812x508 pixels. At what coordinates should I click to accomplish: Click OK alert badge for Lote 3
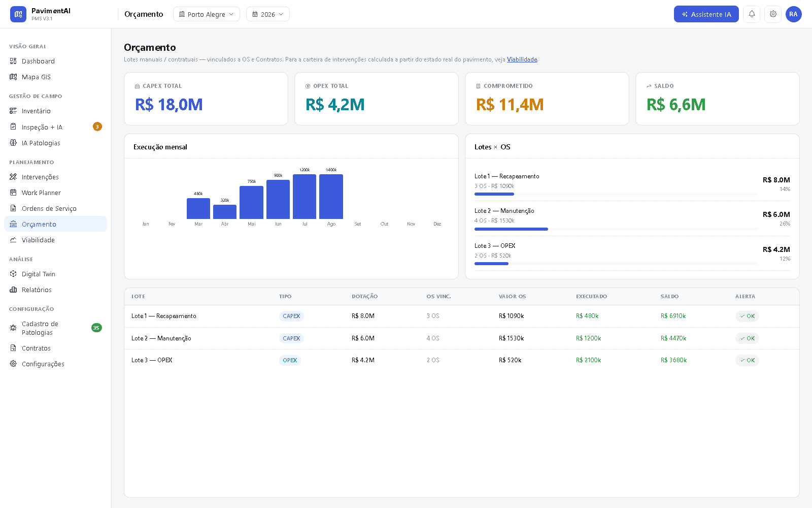pyautogui.click(x=747, y=360)
